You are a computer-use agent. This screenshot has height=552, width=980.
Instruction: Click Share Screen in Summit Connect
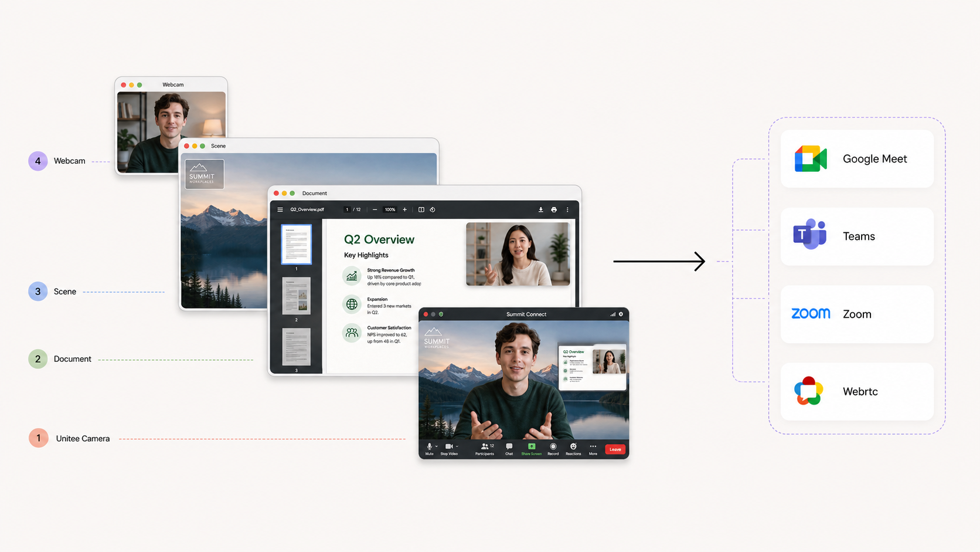[532, 449]
